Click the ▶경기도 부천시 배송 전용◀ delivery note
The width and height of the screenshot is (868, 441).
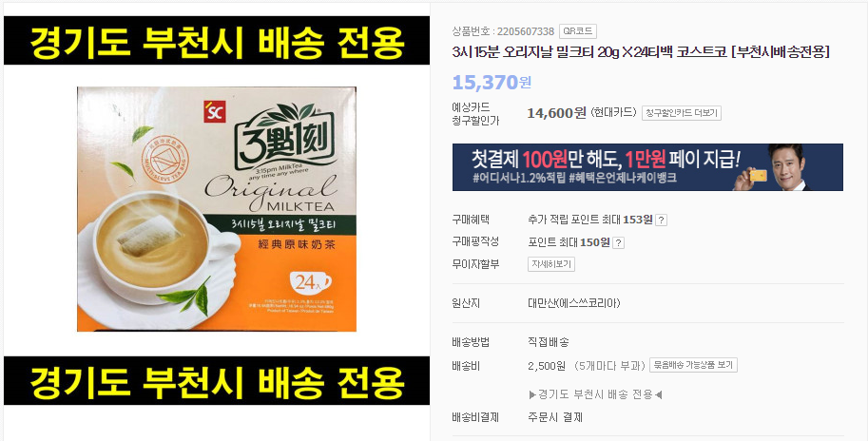coord(596,394)
